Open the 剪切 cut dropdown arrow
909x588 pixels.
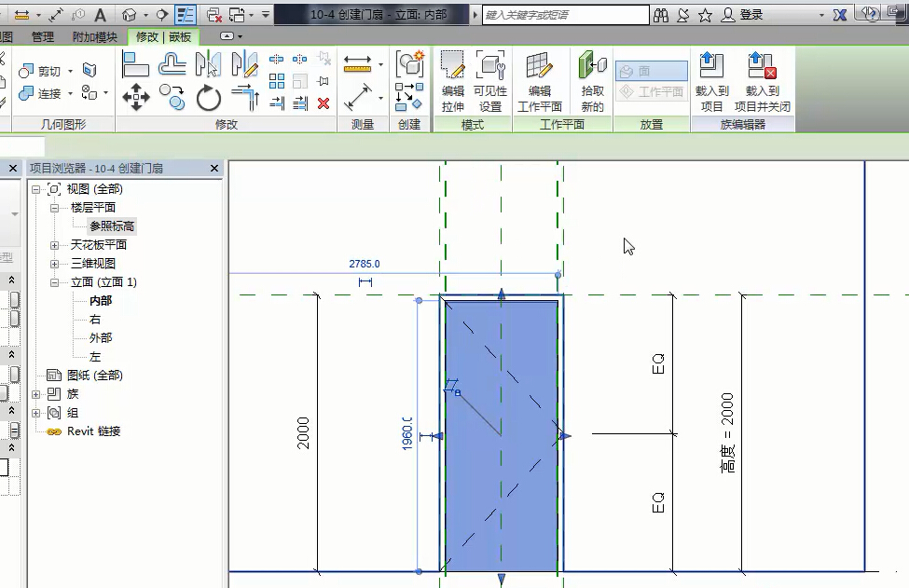[70, 72]
